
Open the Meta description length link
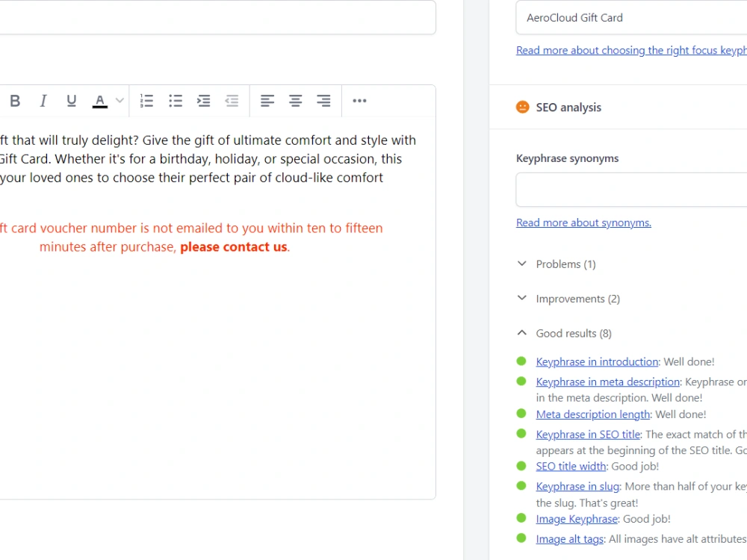coord(592,414)
